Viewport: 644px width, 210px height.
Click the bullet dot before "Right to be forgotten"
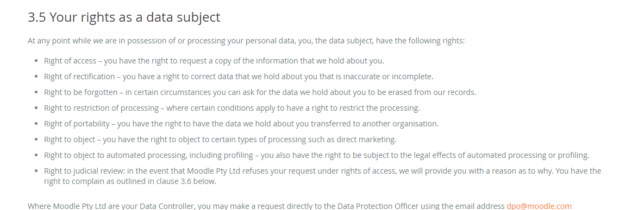[x=36, y=93]
